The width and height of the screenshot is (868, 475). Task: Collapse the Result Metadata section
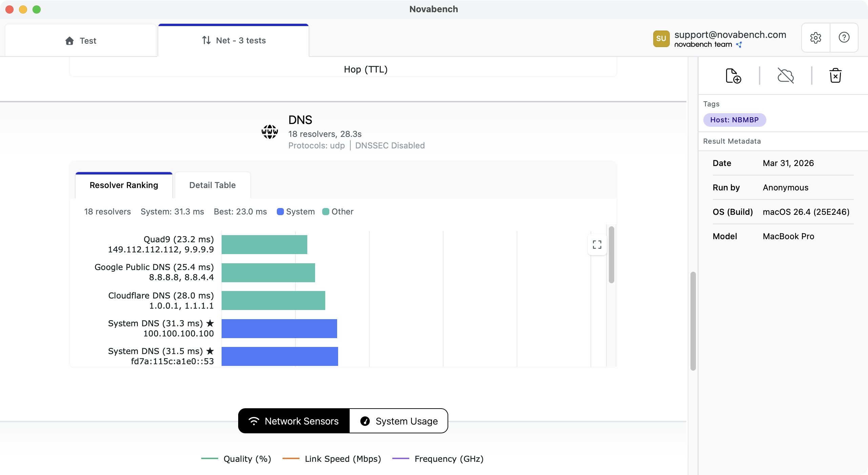(x=732, y=141)
